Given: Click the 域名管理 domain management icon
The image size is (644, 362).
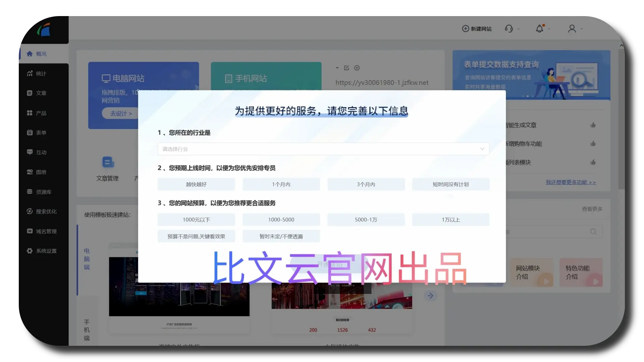Looking at the screenshot, I should [30, 231].
